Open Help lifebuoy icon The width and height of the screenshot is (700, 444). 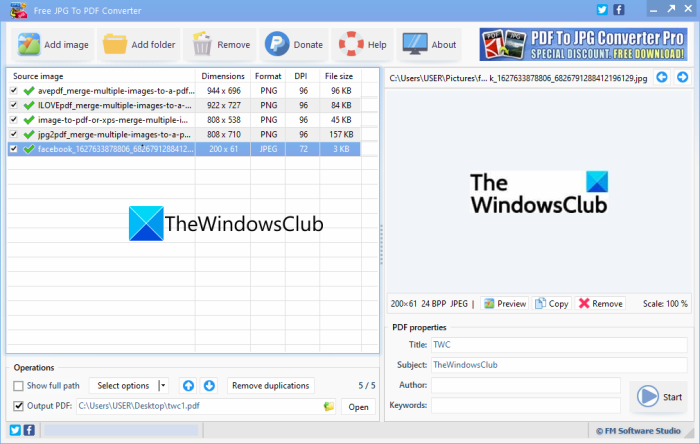[x=351, y=44]
